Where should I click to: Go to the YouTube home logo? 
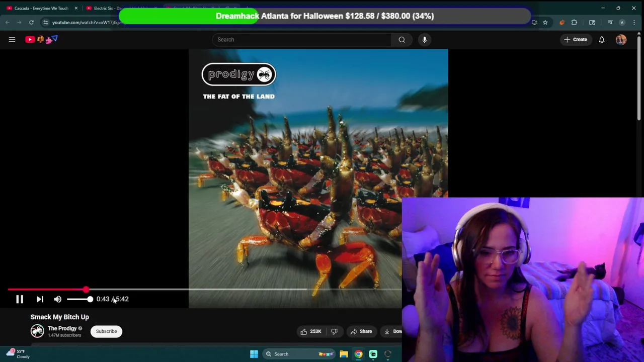(x=41, y=40)
